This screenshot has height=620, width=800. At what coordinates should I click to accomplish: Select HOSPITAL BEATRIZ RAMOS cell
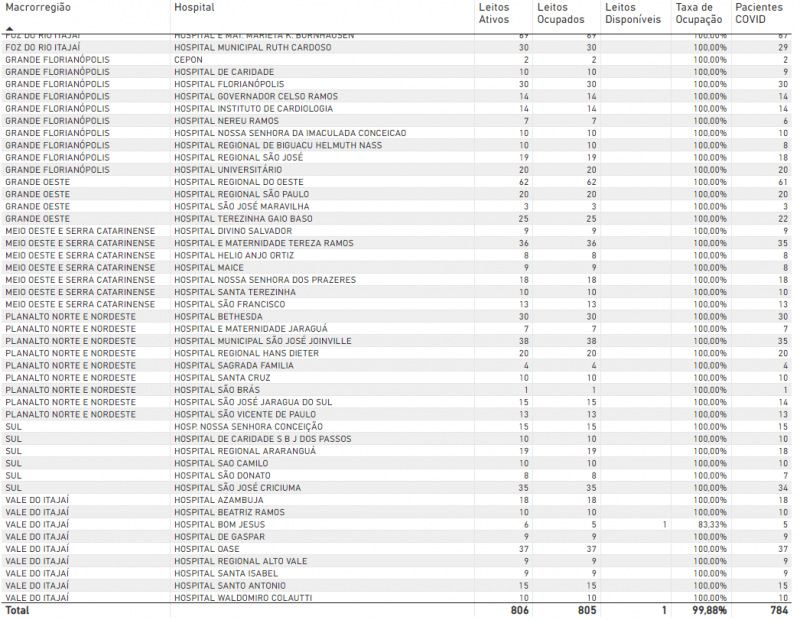(230, 513)
